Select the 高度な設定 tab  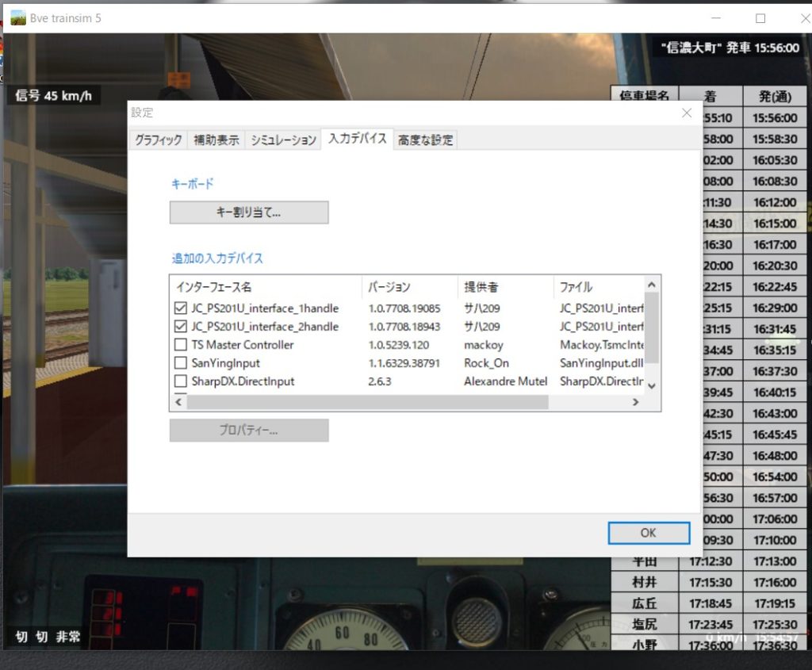pyautogui.click(x=426, y=140)
